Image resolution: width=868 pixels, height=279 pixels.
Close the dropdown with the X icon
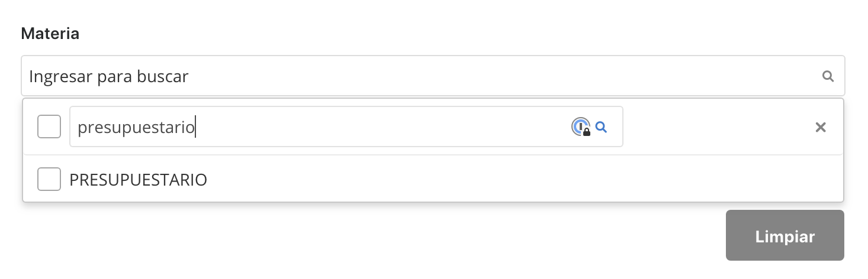820,127
